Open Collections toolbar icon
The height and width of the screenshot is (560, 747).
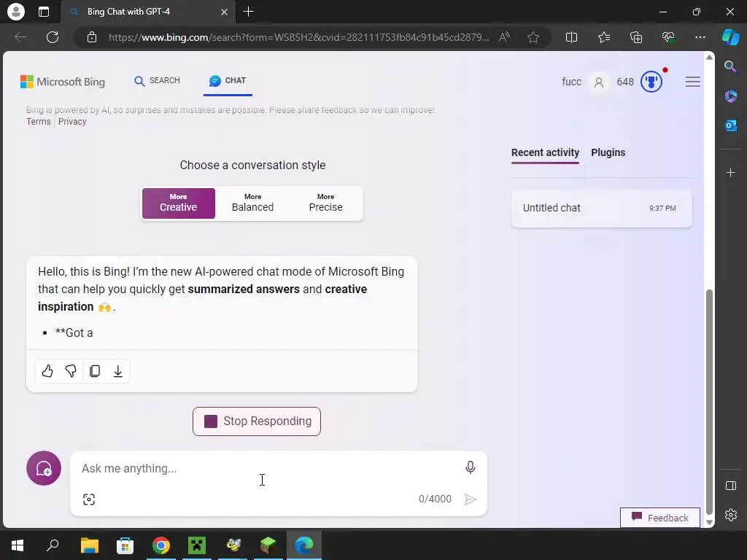pos(636,37)
